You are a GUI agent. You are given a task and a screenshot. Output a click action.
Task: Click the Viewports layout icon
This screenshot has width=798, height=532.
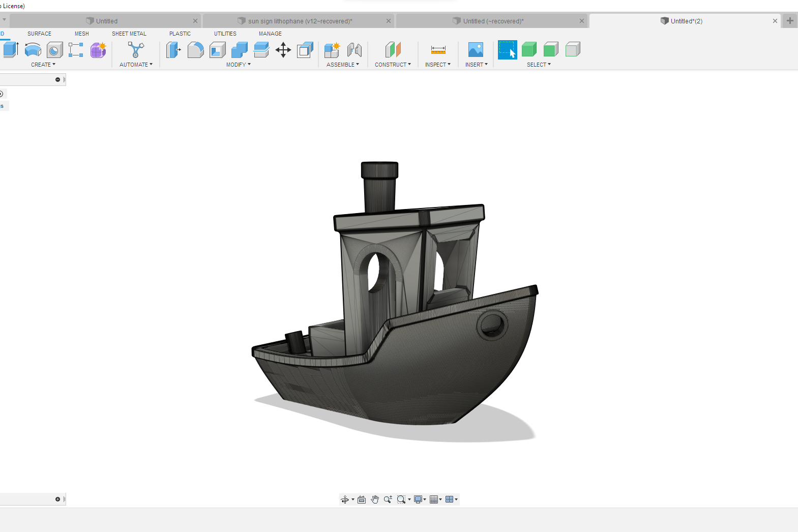coord(450,499)
